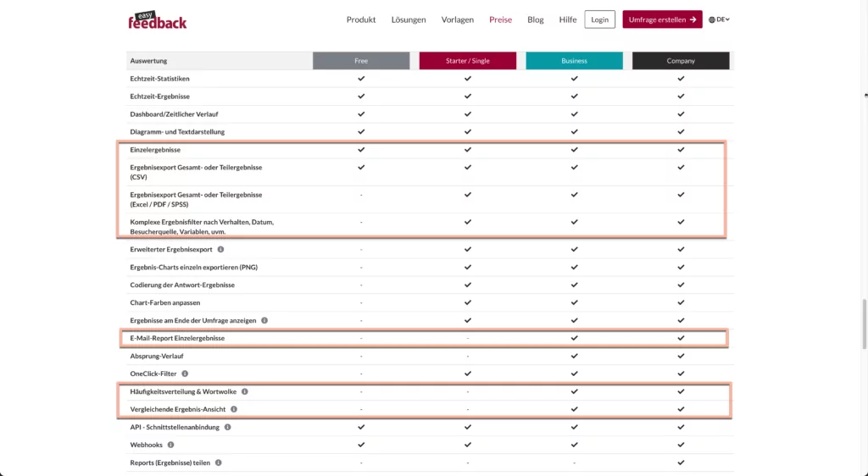Click the Umfrage erstellen button
The height and width of the screenshot is (476, 868).
click(x=662, y=19)
